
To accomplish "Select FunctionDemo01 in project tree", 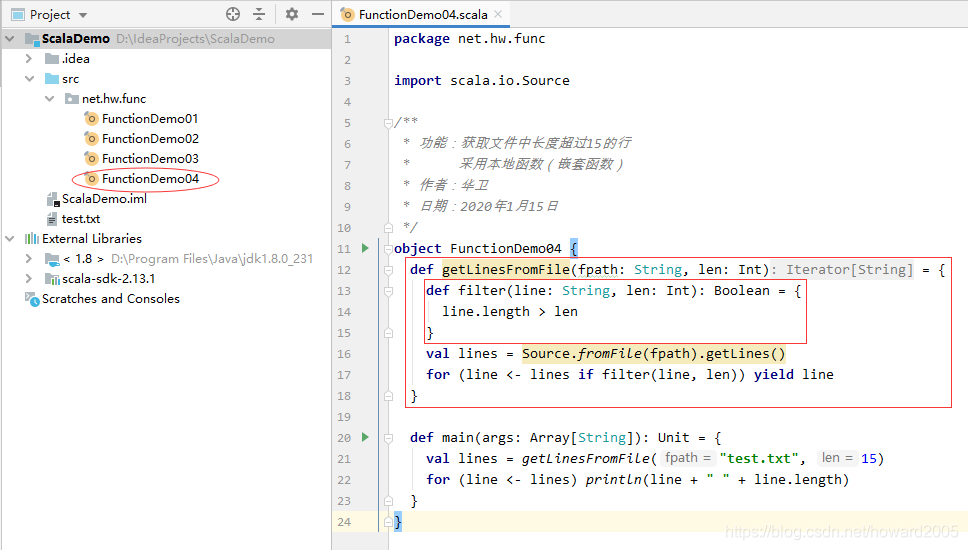I will click(x=150, y=119).
